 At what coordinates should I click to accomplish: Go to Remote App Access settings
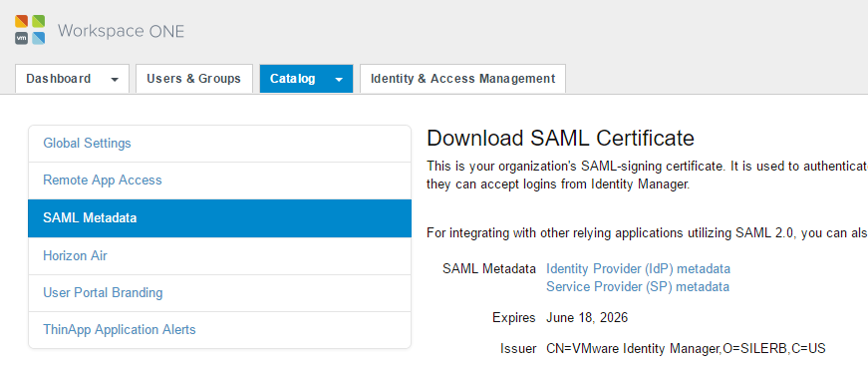[x=220, y=181]
